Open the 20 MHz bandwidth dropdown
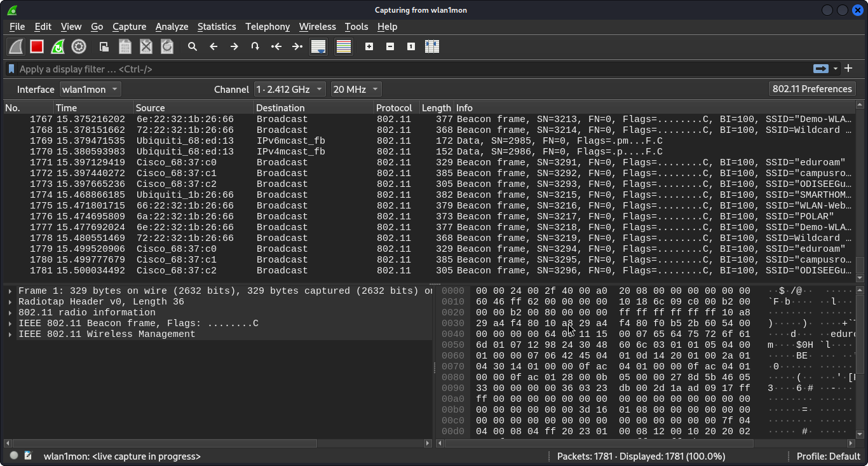Viewport: 868px width, 466px height. 356,89
